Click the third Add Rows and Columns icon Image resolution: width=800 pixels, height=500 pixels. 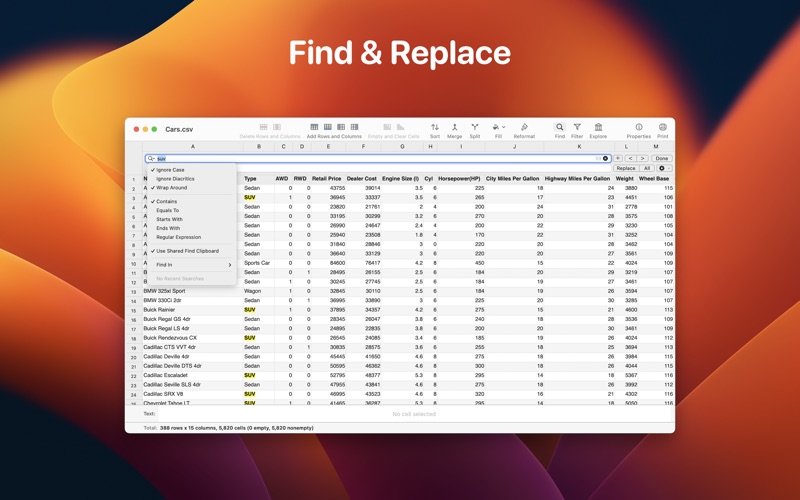coord(341,127)
